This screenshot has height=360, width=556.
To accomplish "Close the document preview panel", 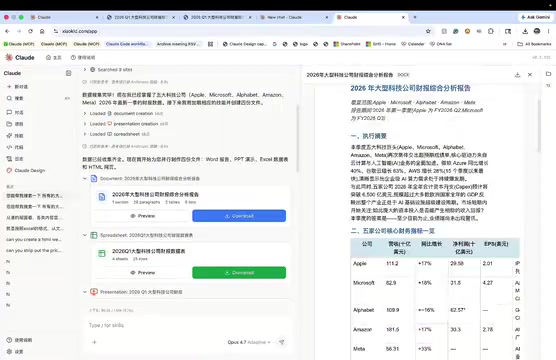I will pos(530,75).
